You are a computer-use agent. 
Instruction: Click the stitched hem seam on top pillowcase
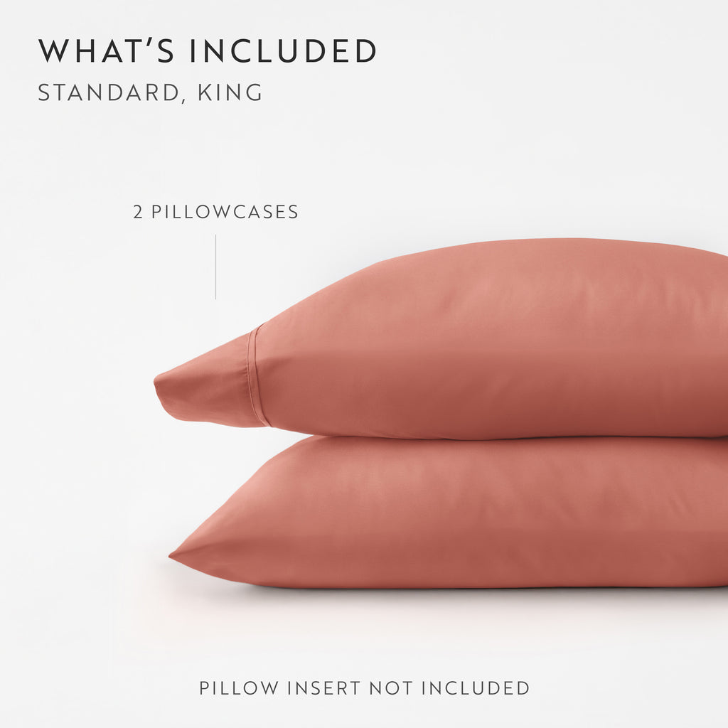[x=258, y=376]
